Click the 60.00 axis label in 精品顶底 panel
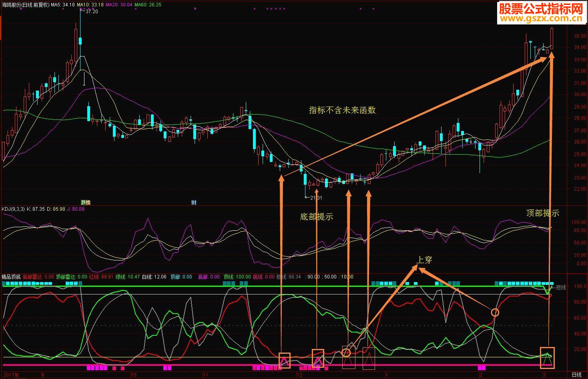The height and width of the screenshot is (379, 588). pos(580,318)
